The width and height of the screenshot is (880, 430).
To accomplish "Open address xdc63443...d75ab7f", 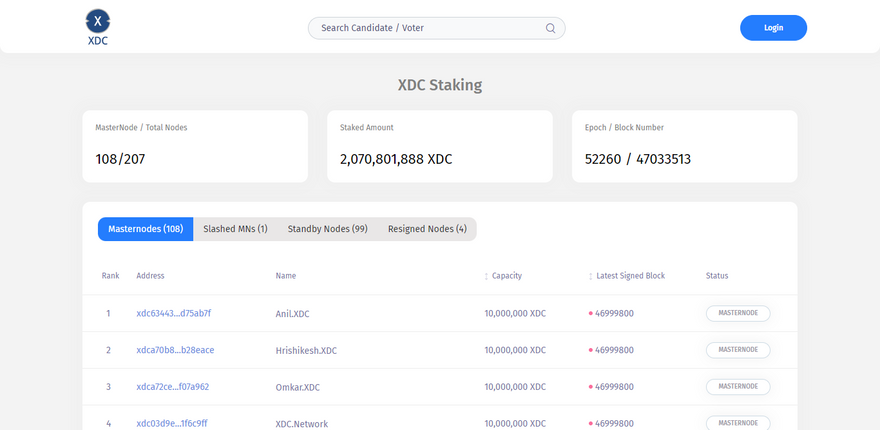I will (x=173, y=313).
